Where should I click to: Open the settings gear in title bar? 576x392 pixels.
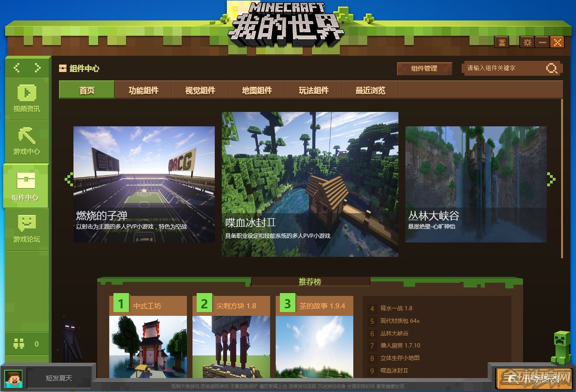pos(527,42)
